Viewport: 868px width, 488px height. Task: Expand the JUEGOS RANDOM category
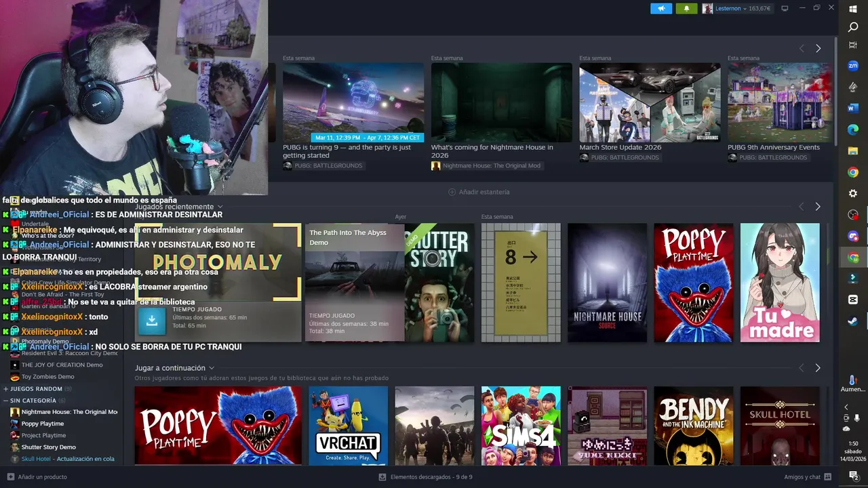pyautogui.click(x=5, y=389)
